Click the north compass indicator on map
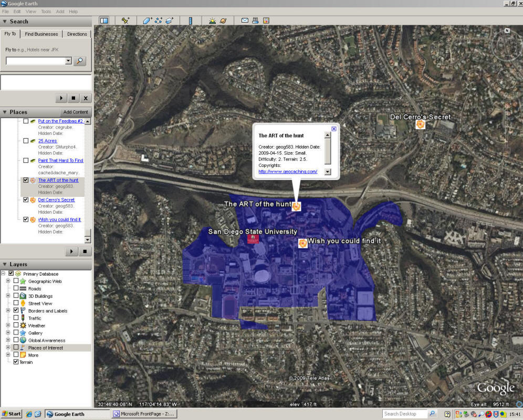 (x=507, y=30)
